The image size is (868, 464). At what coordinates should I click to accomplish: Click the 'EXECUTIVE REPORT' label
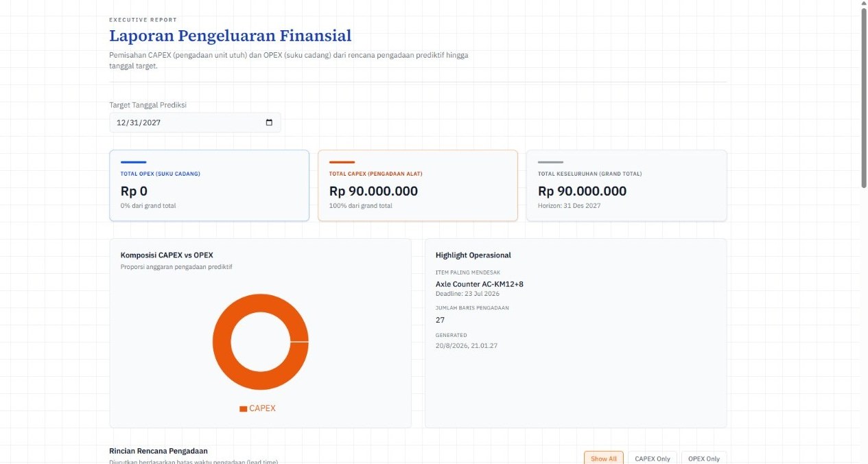[x=143, y=20]
